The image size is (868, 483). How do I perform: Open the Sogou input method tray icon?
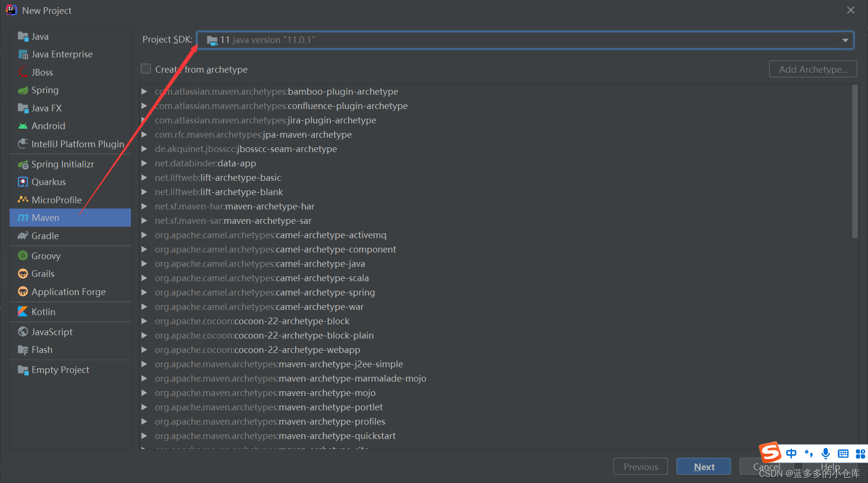tap(770, 451)
